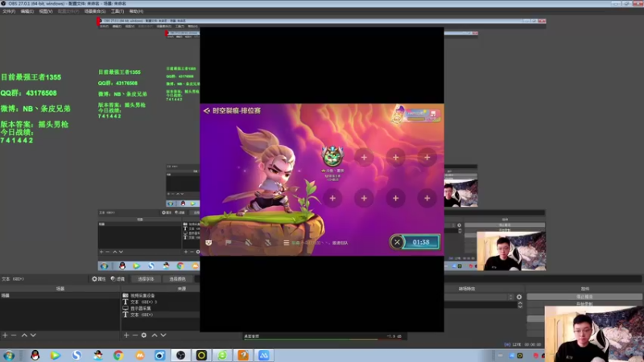Open the yellow ring on black taskbar app
This screenshot has height=362, width=644.
point(201,356)
